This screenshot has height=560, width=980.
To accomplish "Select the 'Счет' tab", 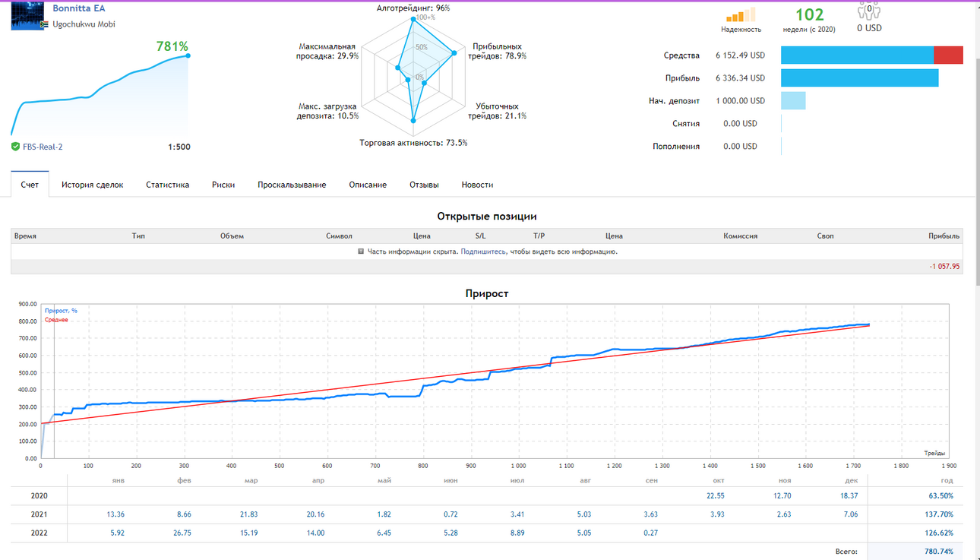I will pyautogui.click(x=30, y=185).
